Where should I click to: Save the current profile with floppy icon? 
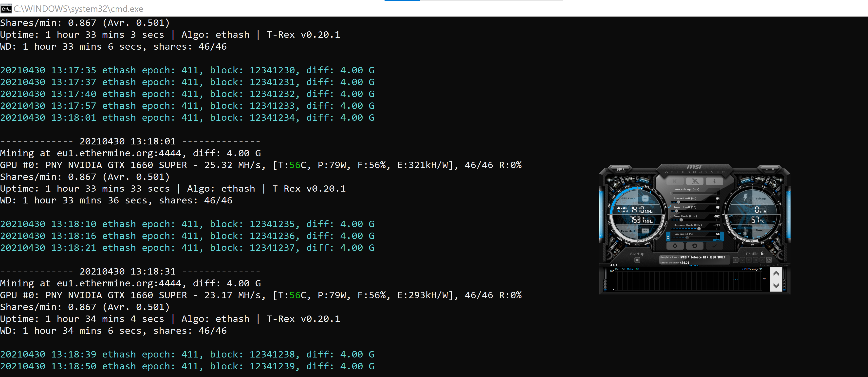(x=769, y=260)
